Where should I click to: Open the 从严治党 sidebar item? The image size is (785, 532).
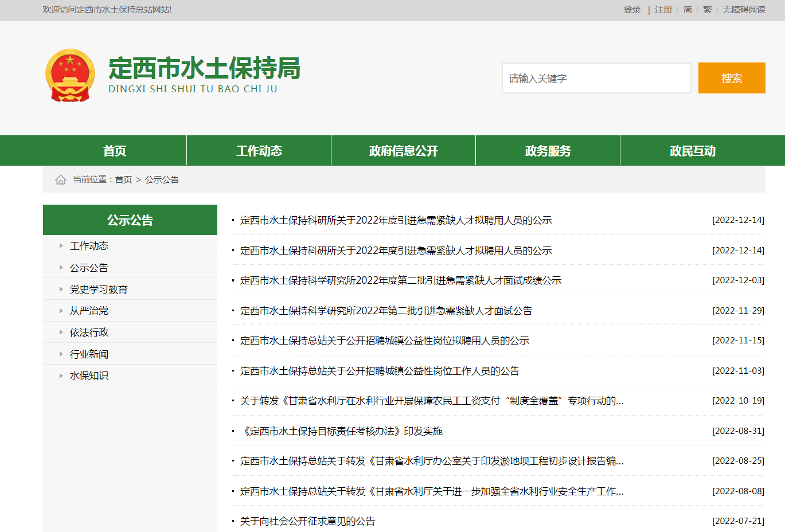(x=89, y=311)
